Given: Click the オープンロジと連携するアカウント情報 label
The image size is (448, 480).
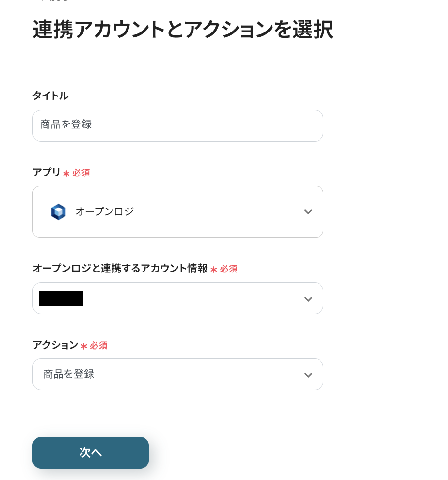Looking at the screenshot, I should (x=120, y=269).
